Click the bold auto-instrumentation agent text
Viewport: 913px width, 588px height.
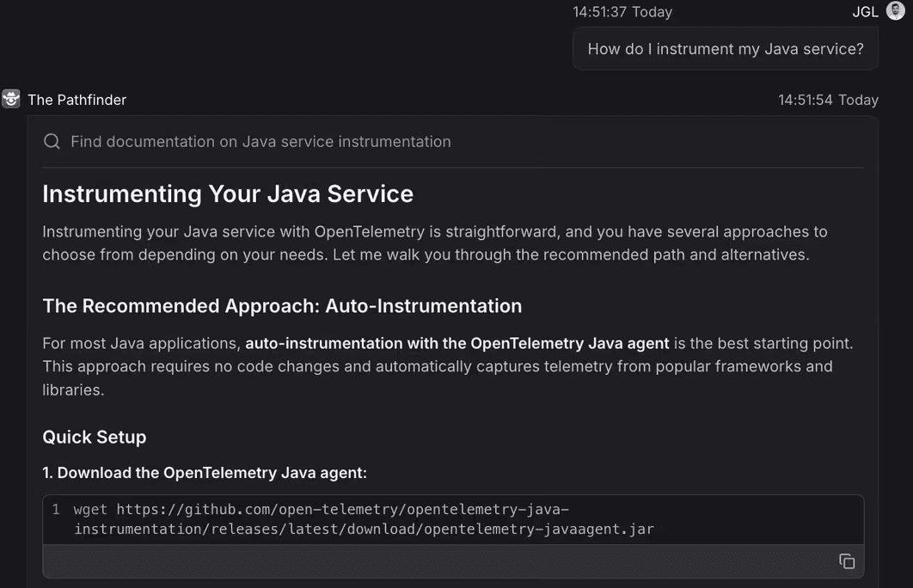[456, 343]
